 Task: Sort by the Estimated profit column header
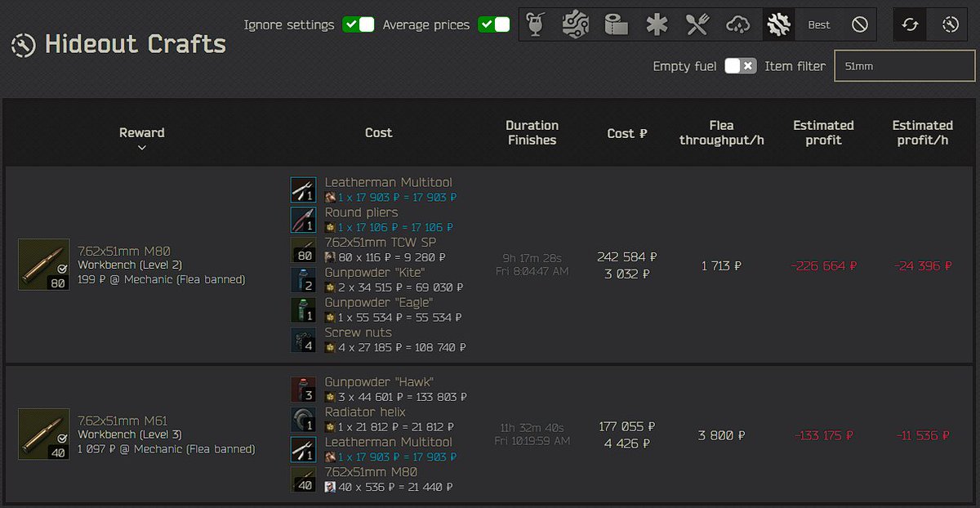pyautogui.click(x=823, y=132)
